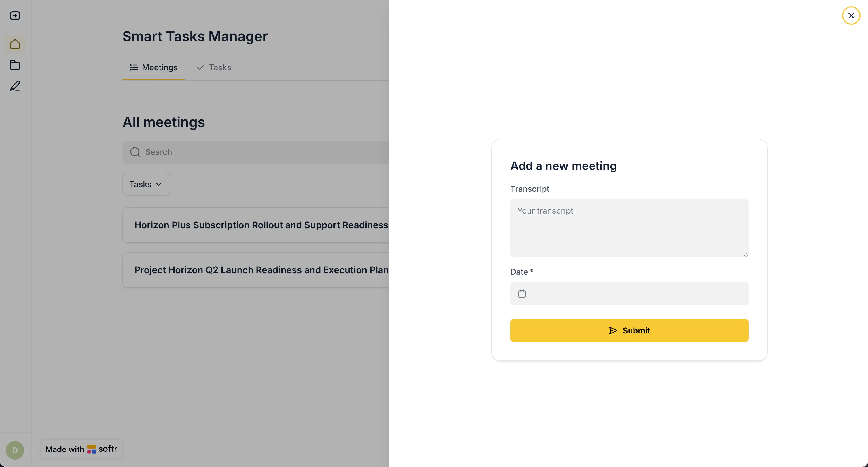Open the Project Horizon Q2 Launch meeting

pos(261,269)
